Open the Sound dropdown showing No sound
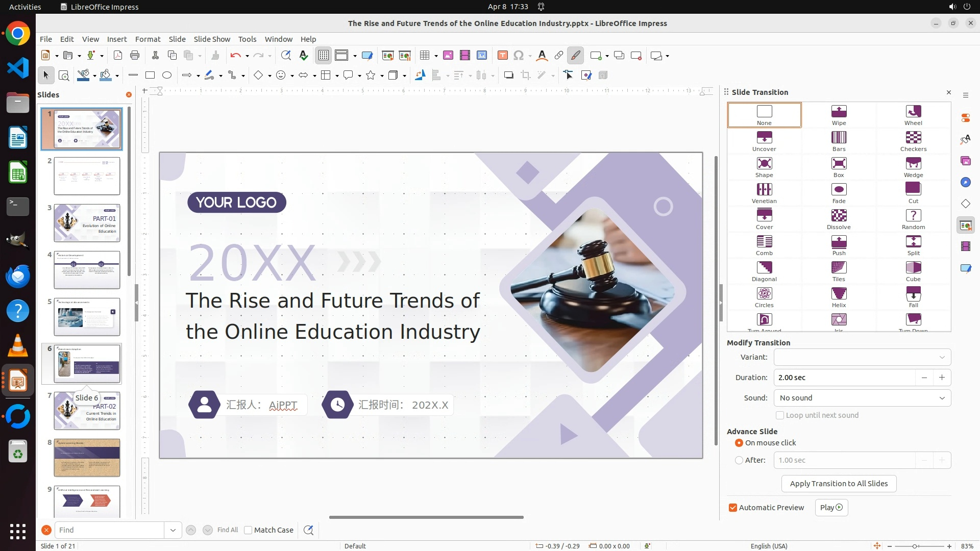Viewport: 980px width, 551px height. pos(862,398)
